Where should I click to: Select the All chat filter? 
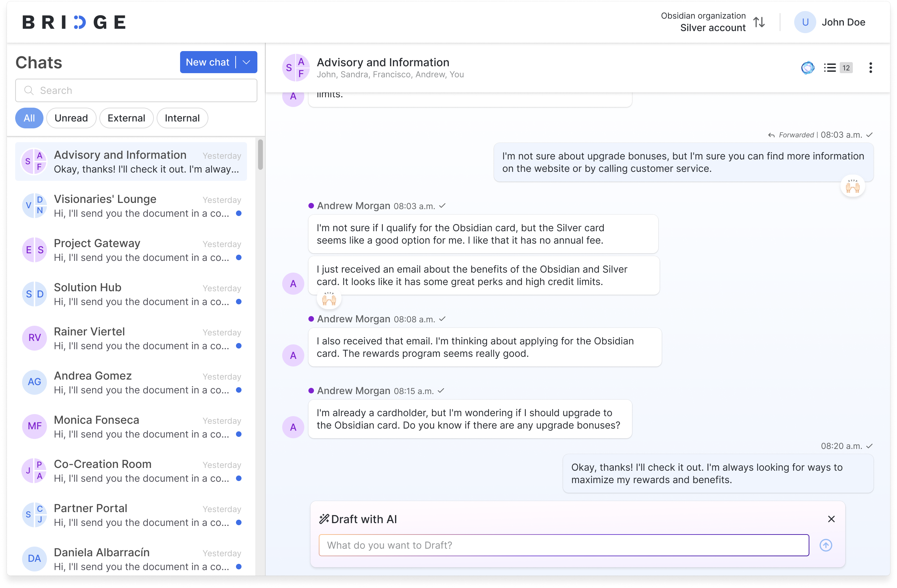pyautogui.click(x=29, y=118)
